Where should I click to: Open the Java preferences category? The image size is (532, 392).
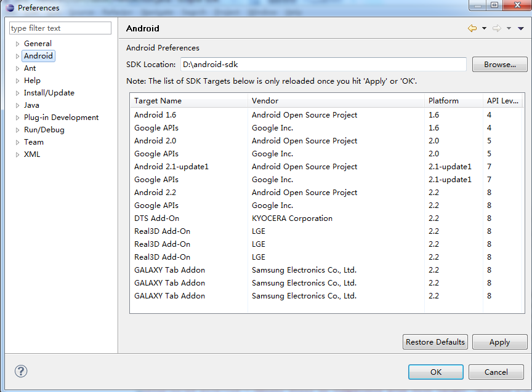coord(31,105)
